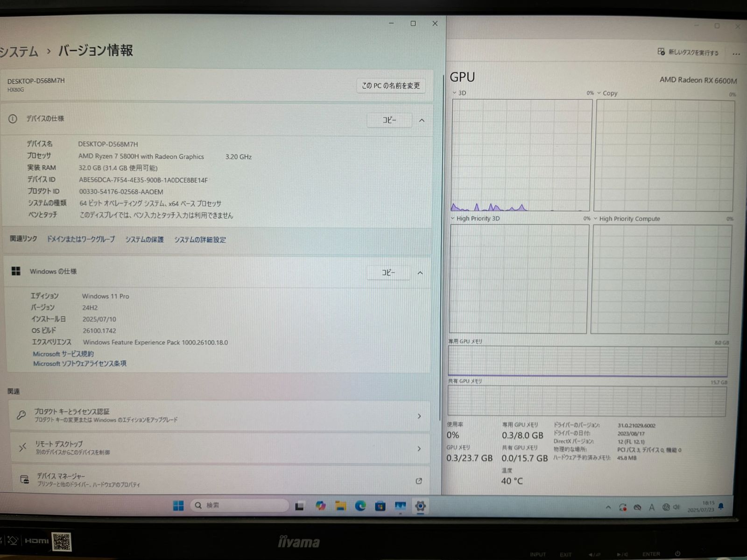Open ドメインまたはワークグループ link
The height and width of the screenshot is (560, 747).
81,239
